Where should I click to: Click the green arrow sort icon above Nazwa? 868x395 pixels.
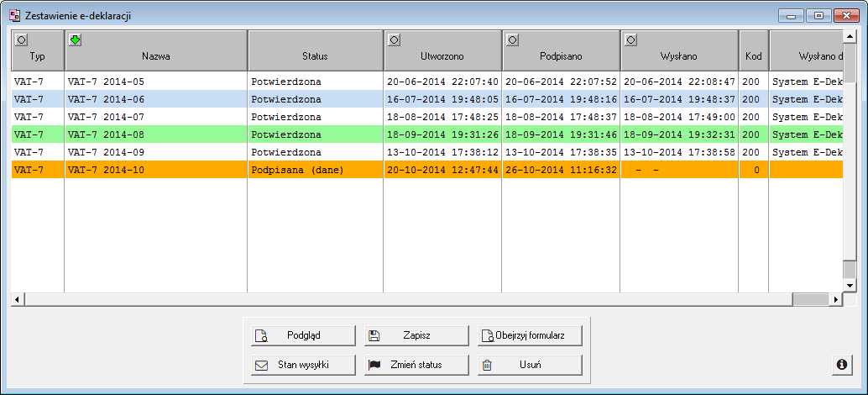click(x=74, y=39)
